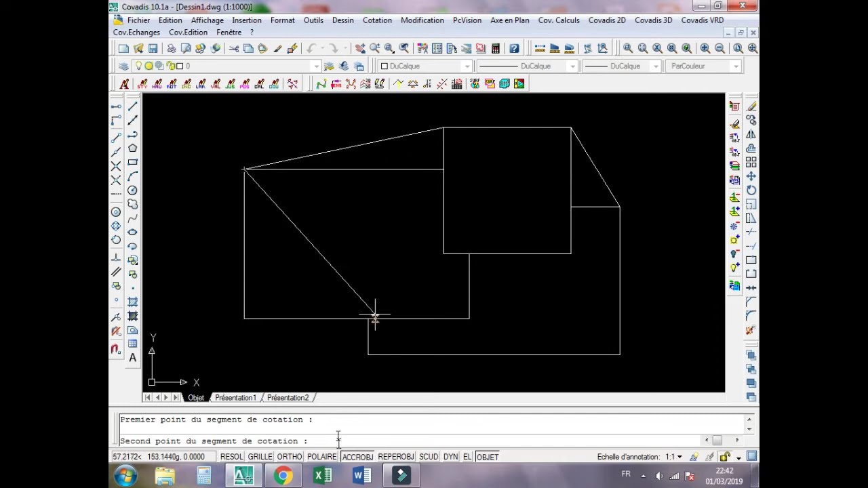Click the blue Help question mark icon
Viewport: 868px width, 488px height.
514,48
